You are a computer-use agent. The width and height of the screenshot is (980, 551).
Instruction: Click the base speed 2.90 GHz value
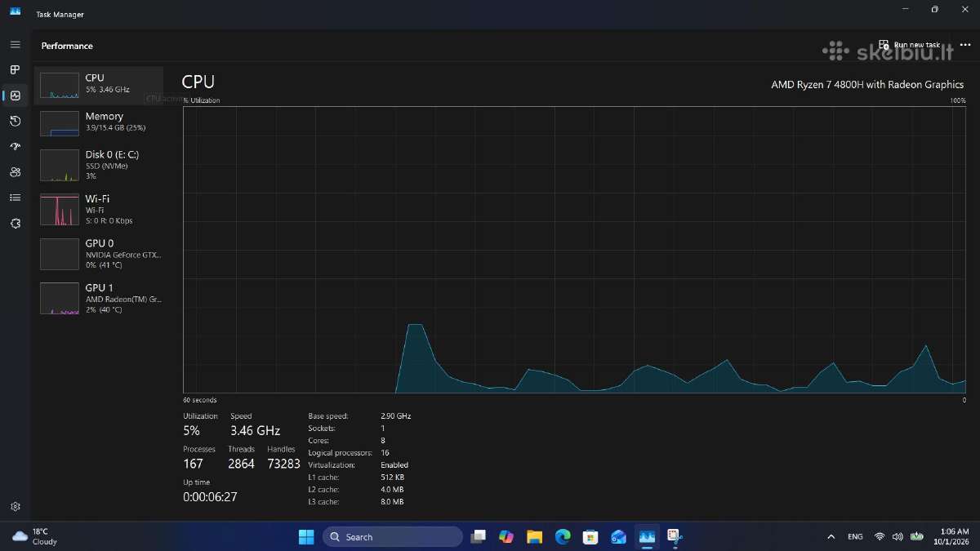click(x=396, y=416)
